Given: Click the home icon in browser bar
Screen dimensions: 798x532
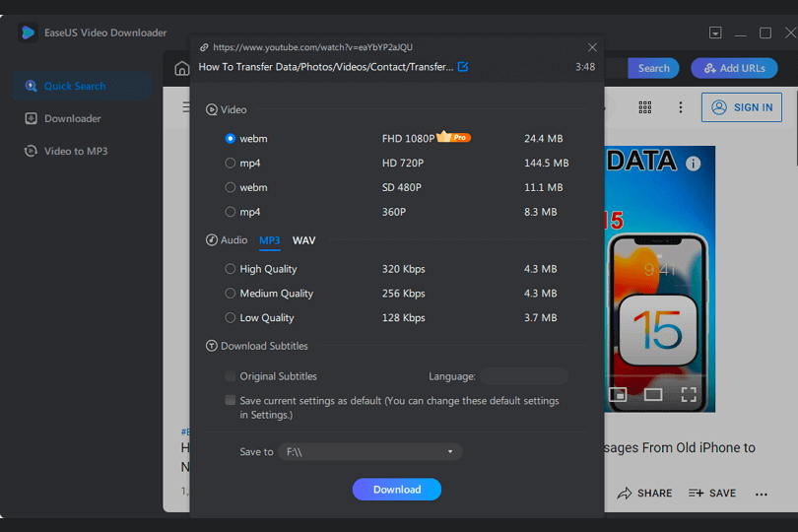Looking at the screenshot, I should (181, 68).
